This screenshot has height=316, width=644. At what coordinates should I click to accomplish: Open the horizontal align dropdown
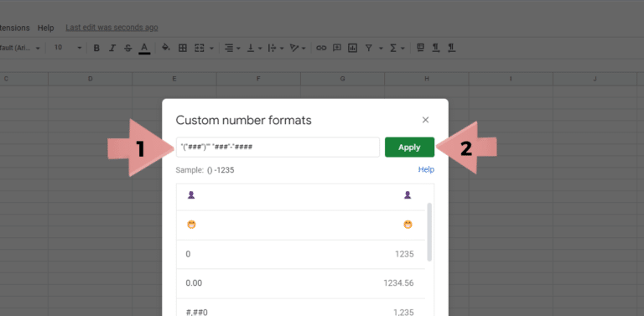point(232,48)
